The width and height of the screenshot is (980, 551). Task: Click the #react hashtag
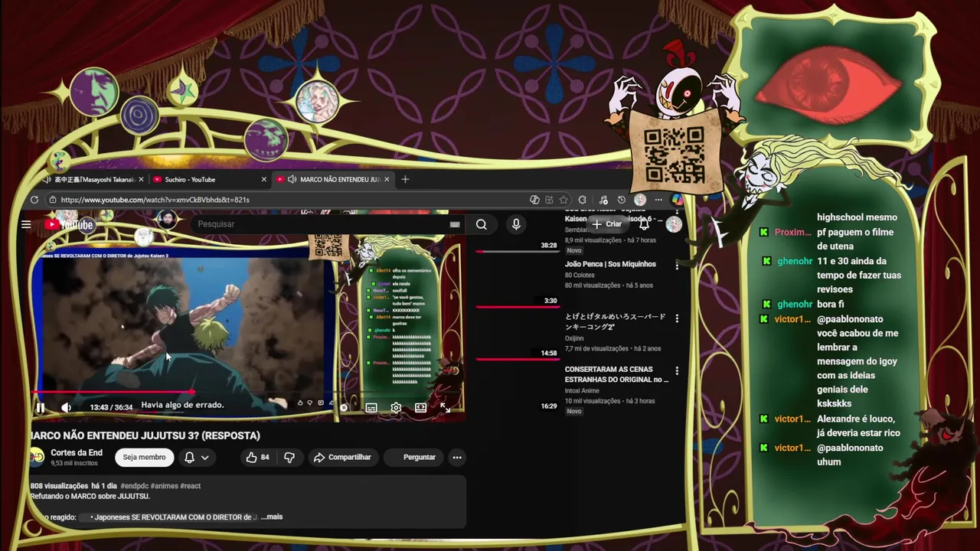191,486
